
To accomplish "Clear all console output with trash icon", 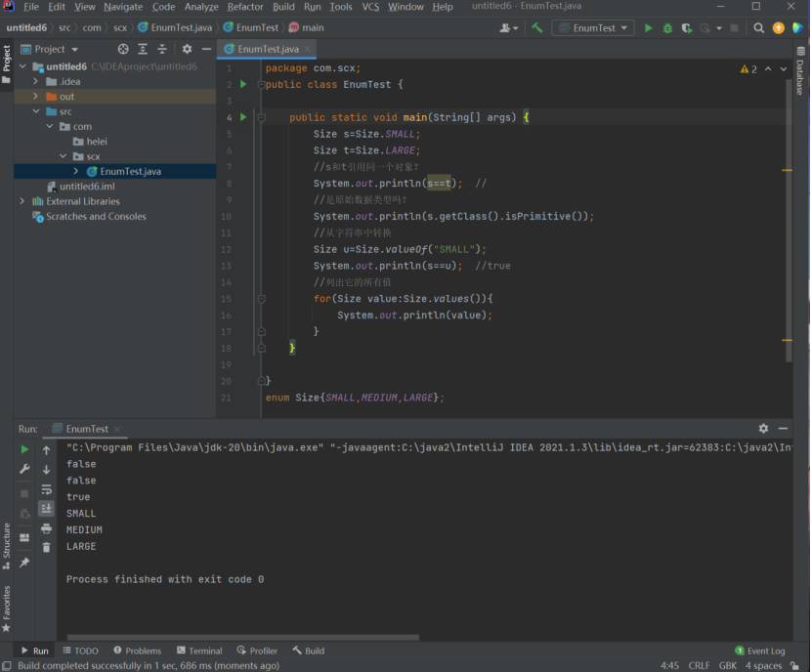I will coord(46,548).
